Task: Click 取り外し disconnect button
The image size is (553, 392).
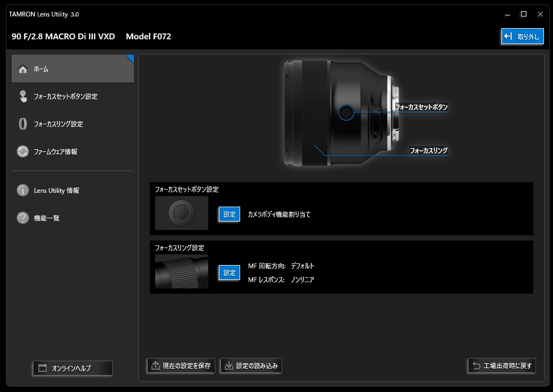Action: (x=522, y=36)
